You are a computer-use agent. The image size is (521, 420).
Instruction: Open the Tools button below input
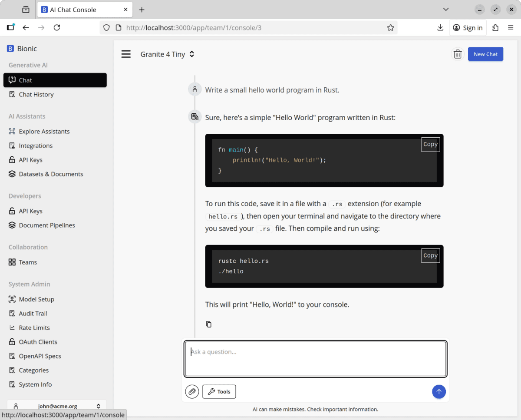click(219, 391)
